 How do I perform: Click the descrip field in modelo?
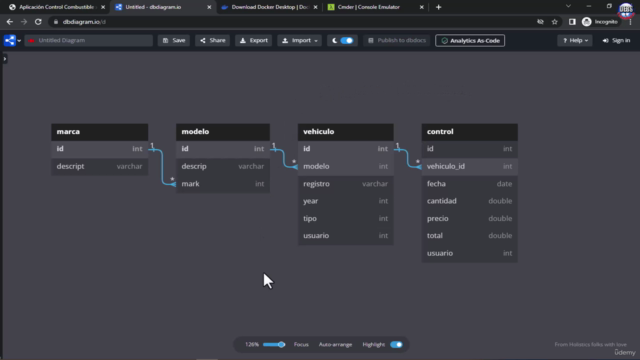223,167
